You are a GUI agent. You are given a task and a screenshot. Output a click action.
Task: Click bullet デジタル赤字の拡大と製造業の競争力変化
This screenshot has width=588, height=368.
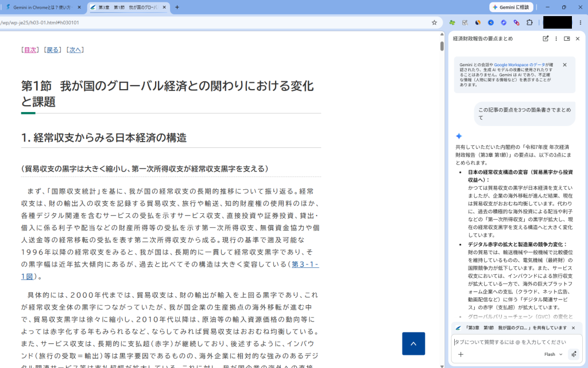(x=517, y=244)
